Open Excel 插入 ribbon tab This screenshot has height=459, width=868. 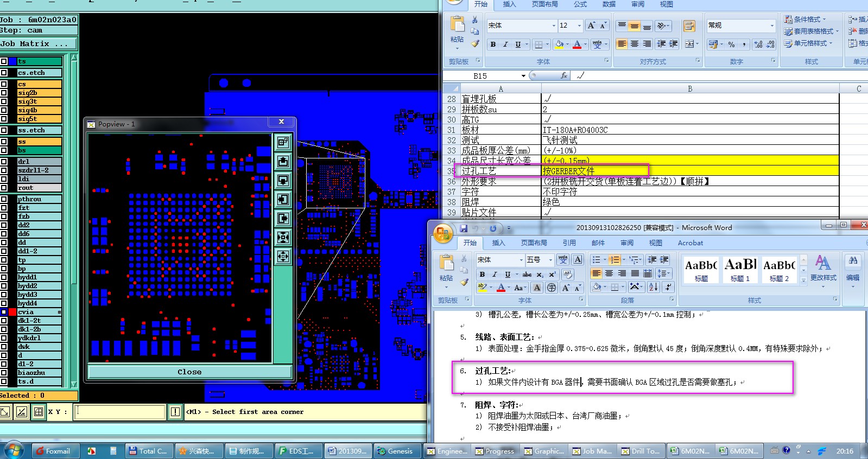[509, 4]
